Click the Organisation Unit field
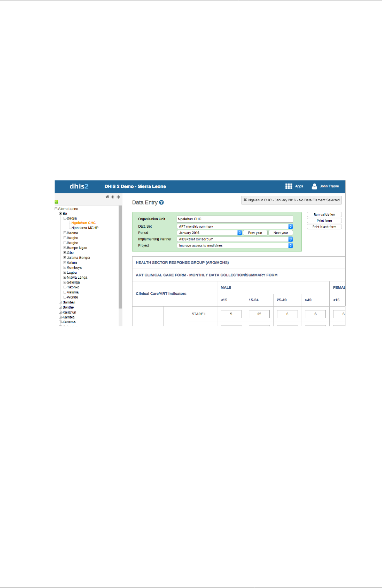This screenshot has height=588, width=382. pyautogui.click(x=235, y=219)
